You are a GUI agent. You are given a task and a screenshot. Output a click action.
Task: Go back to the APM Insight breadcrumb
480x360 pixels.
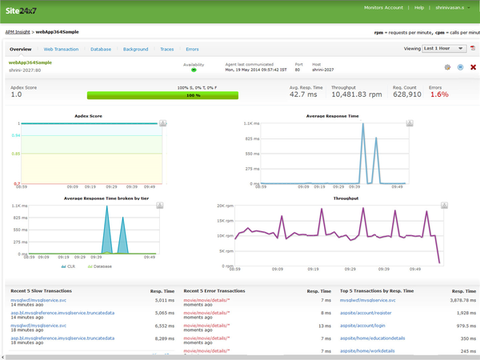(x=18, y=32)
